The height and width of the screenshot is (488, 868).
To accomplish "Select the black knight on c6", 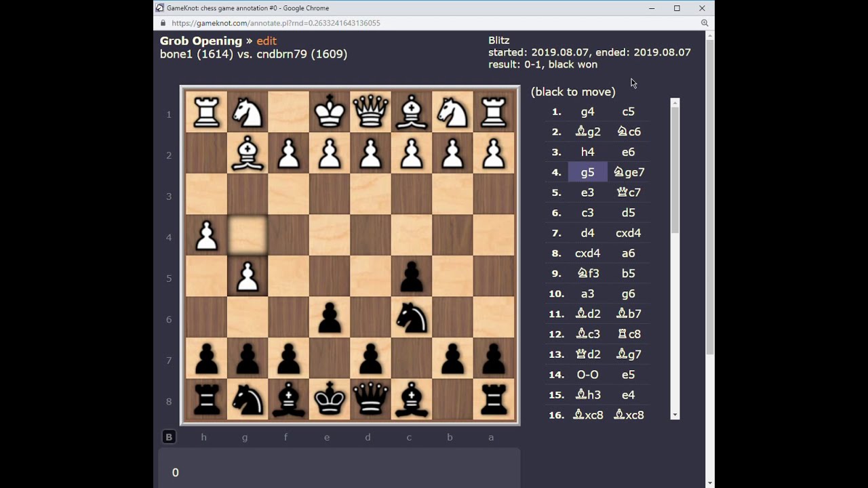I will click(412, 317).
